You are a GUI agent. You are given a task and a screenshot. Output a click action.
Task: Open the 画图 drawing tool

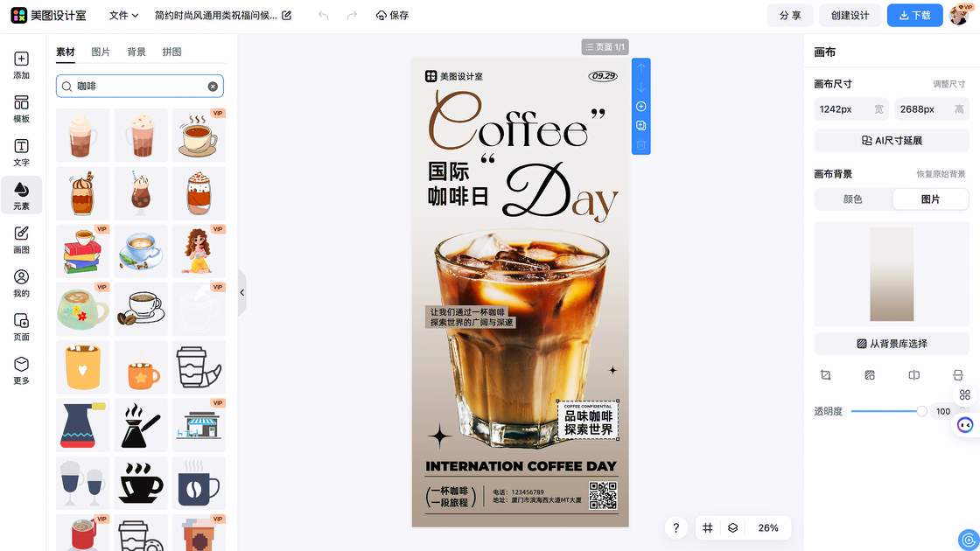tap(21, 240)
